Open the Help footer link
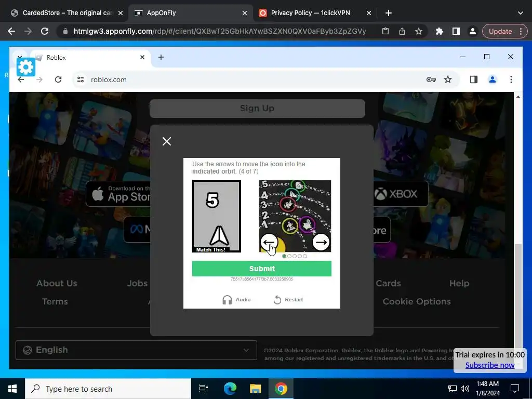 (x=459, y=283)
